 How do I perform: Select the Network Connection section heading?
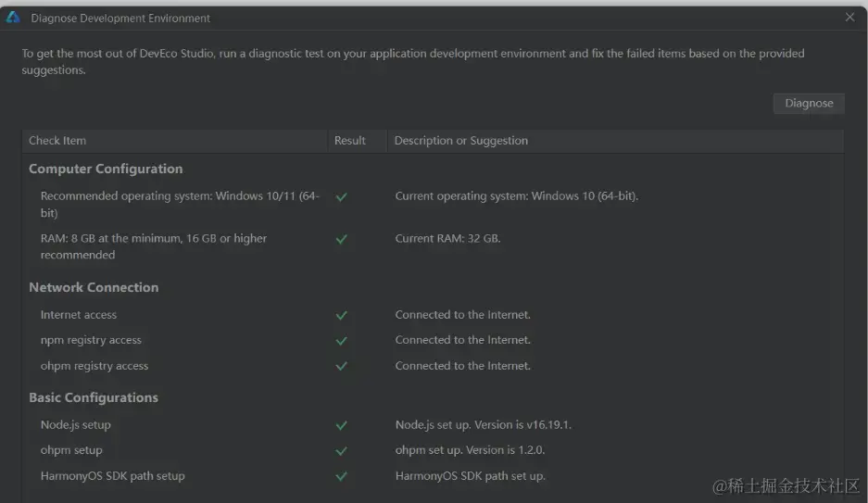(x=94, y=287)
